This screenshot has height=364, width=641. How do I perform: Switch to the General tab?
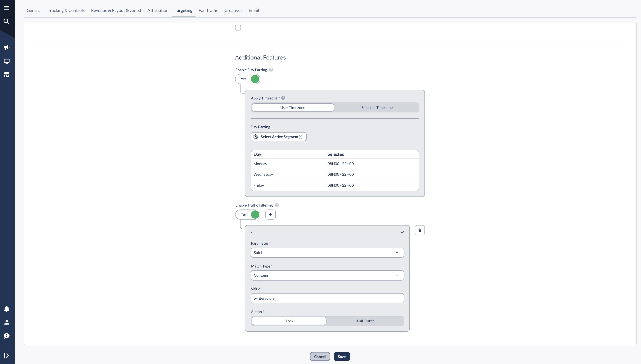pyautogui.click(x=34, y=10)
